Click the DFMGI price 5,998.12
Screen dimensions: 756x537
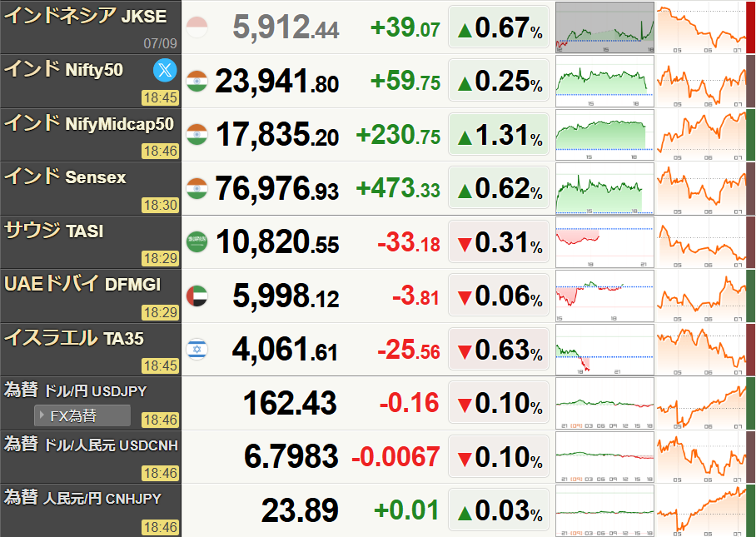pyautogui.click(x=286, y=296)
